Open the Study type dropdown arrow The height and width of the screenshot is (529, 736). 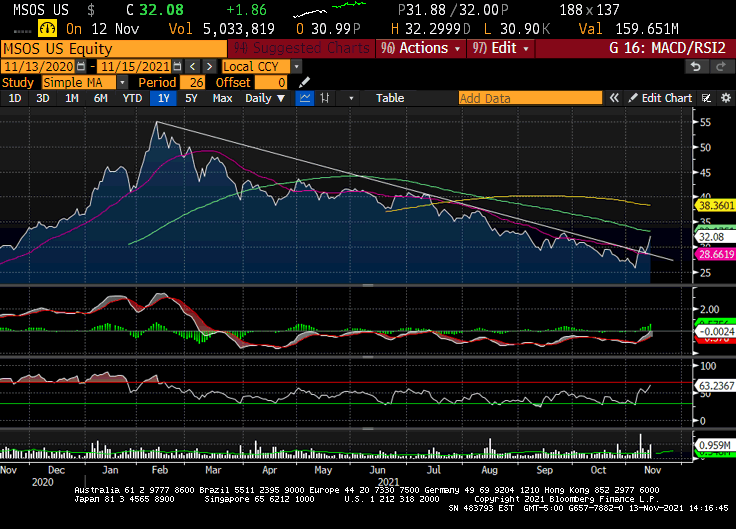(x=122, y=83)
